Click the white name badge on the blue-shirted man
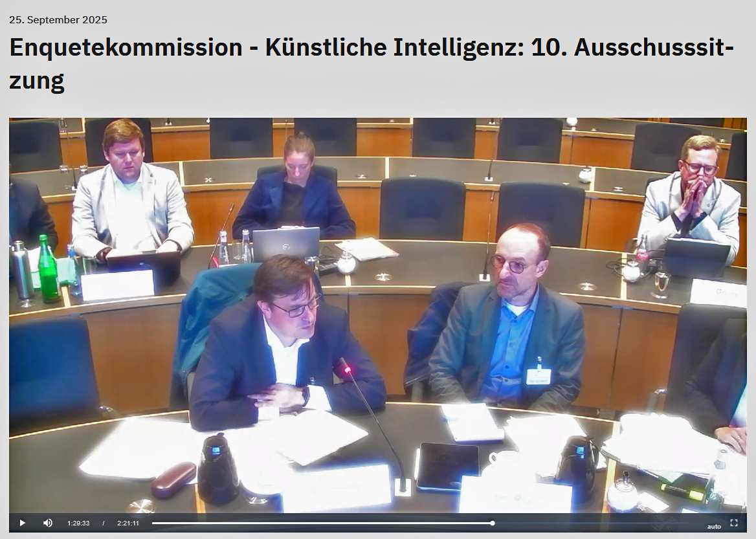Image resolution: width=756 pixels, height=539 pixels. click(x=539, y=376)
